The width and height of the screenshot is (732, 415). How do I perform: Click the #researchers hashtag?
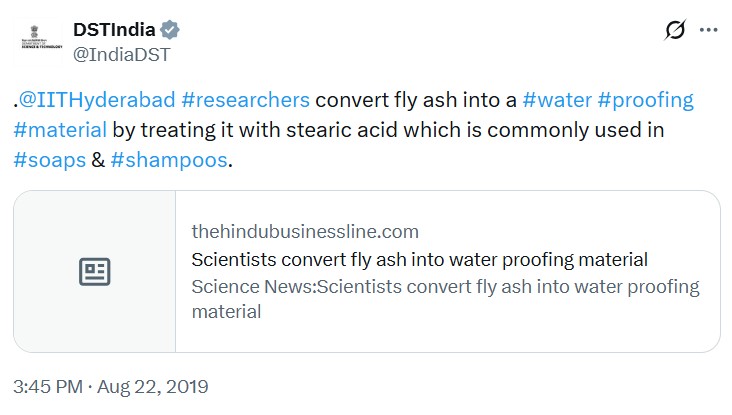tap(247, 100)
